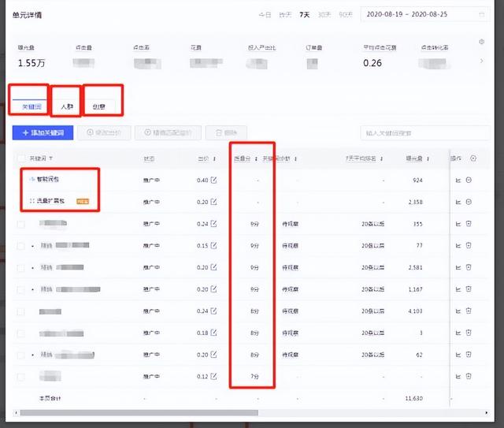This screenshot has height=428, width=504.
Task: Open table column settings next to 操作
Action: click(473, 158)
